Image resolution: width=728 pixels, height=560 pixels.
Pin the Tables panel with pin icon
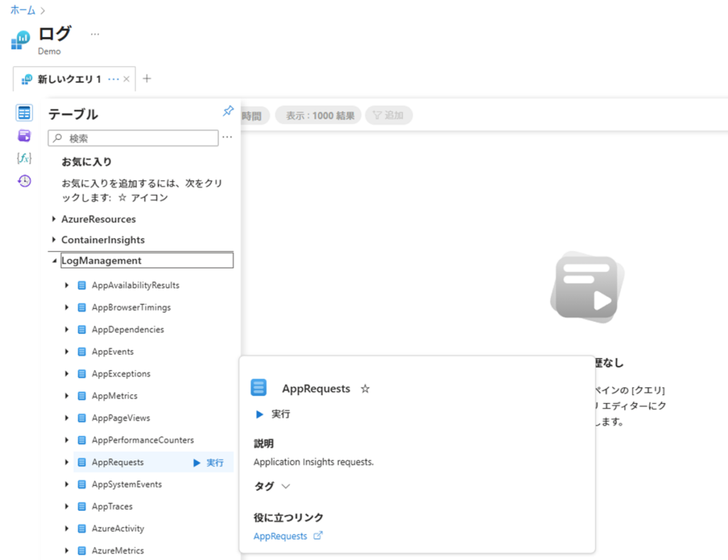pos(228,112)
